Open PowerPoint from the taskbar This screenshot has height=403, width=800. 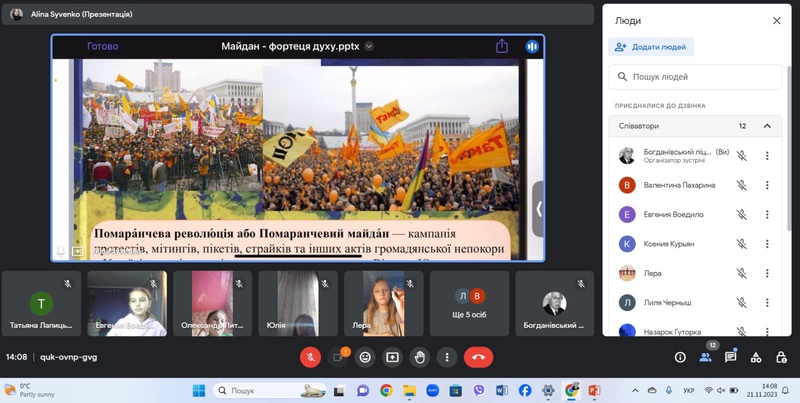pyautogui.click(x=594, y=391)
